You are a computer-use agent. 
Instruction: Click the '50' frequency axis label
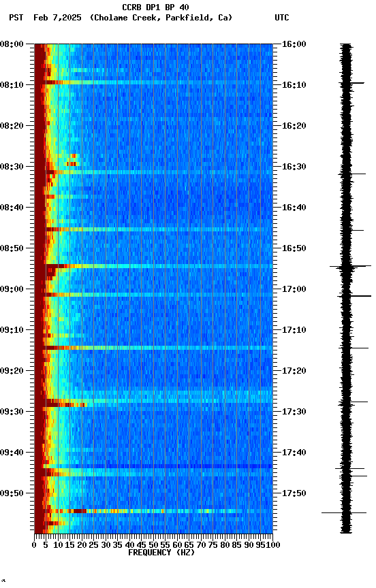pyautogui.click(x=153, y=546)
